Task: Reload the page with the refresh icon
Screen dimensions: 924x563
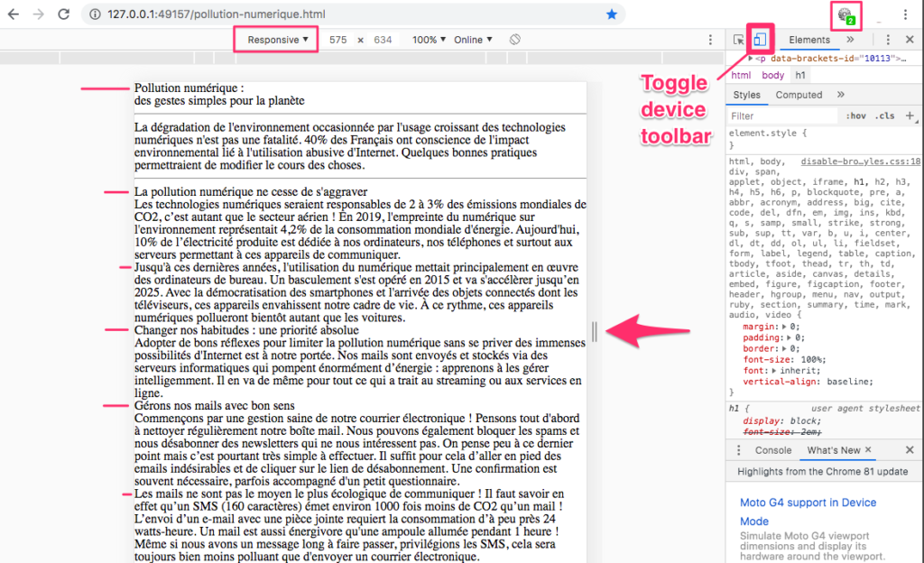Action: 64,14
